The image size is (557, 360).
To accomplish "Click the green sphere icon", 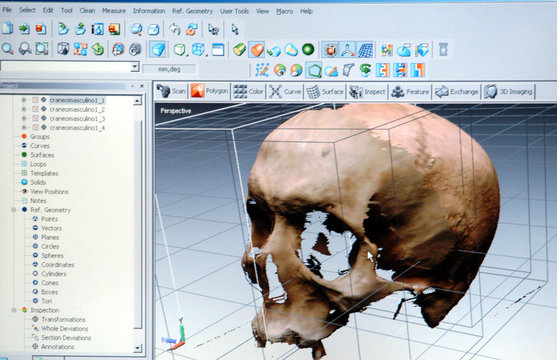I will (x=308, y=49).
